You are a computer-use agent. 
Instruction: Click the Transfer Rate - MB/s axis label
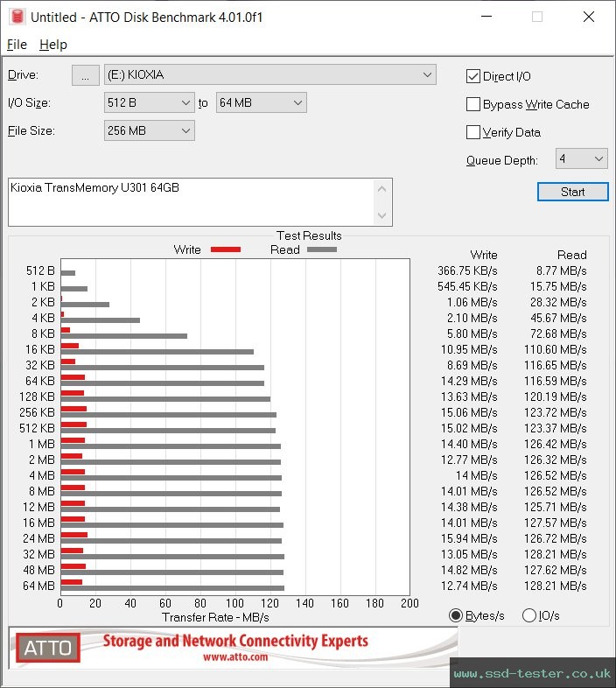pyautogui.click(x=215, y=617)
